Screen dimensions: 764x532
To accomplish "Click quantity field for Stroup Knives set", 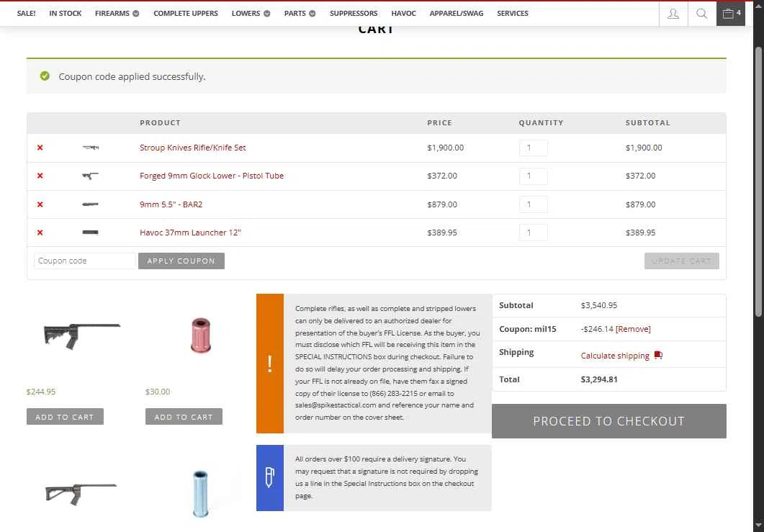I will click(533, 148).
